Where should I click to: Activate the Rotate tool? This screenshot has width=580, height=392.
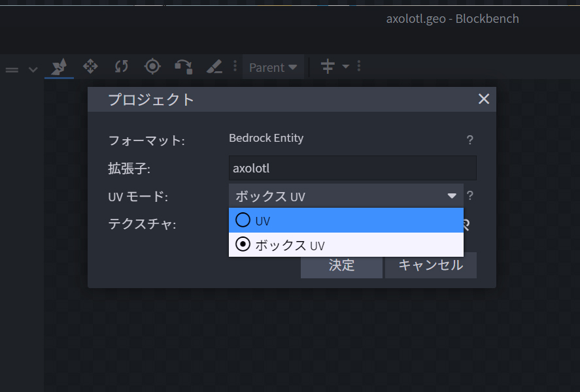(x=122, y=67)
